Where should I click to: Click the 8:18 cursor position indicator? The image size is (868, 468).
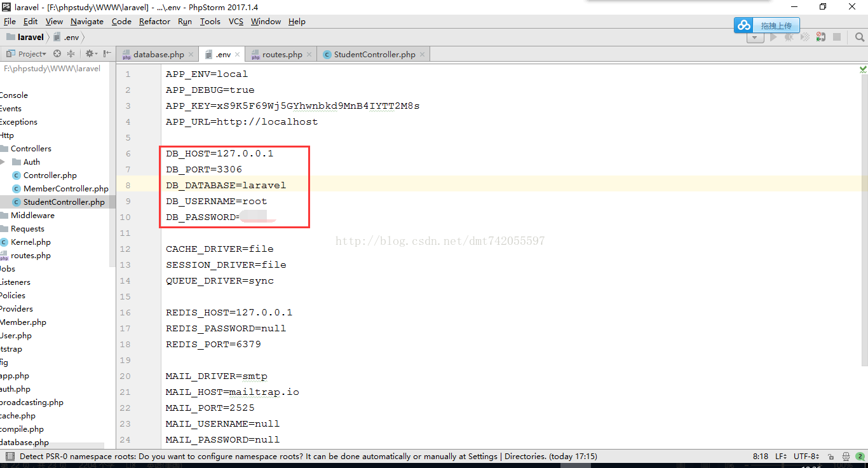click(x=761, y=457)
